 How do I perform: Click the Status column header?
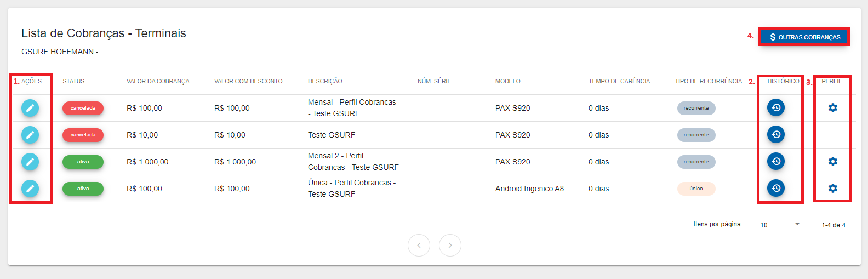73,81
